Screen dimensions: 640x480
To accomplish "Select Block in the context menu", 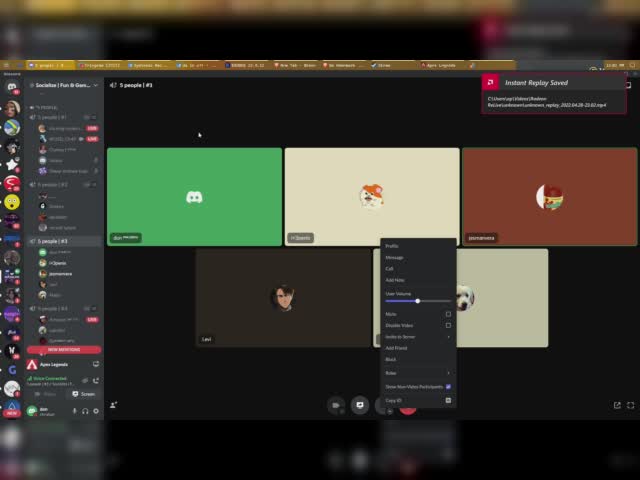I will click(418, 359).
